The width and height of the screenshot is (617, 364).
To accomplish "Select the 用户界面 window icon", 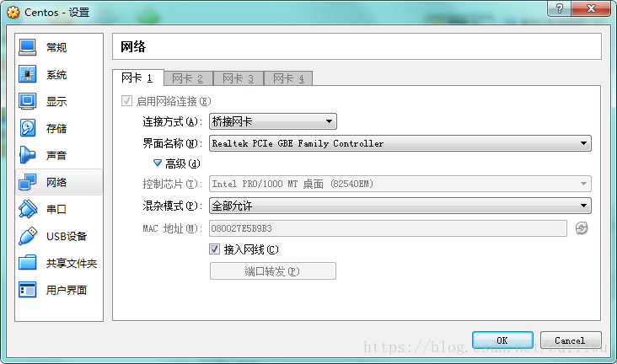I will coord(27,290).
